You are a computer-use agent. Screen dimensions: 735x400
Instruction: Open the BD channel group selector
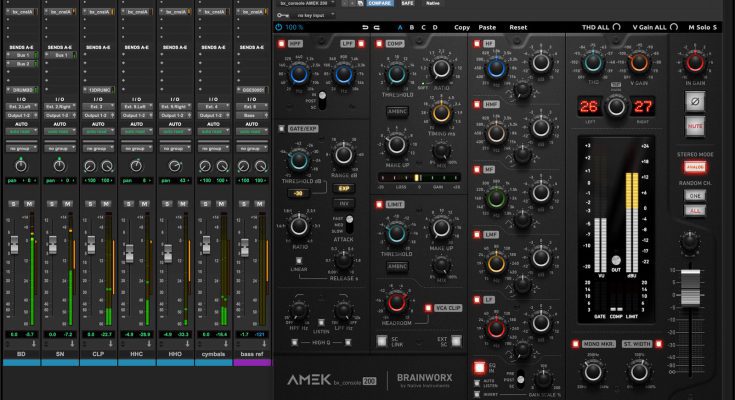(23, 147)
